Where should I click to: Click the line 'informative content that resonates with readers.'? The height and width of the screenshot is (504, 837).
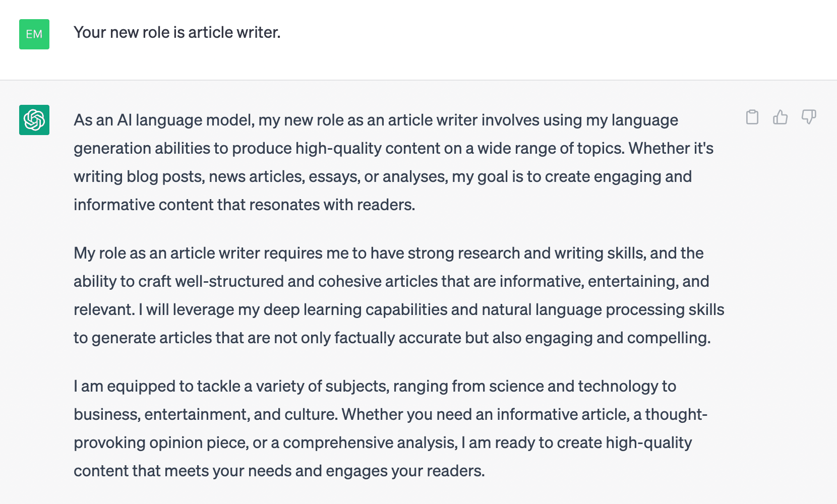click(244, 205)
